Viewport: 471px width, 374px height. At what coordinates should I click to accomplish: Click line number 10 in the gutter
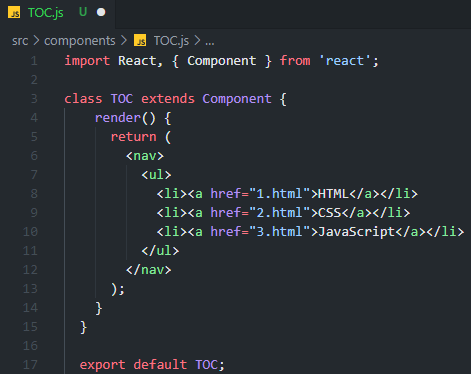pyautogui.click(x=30, y=232)
